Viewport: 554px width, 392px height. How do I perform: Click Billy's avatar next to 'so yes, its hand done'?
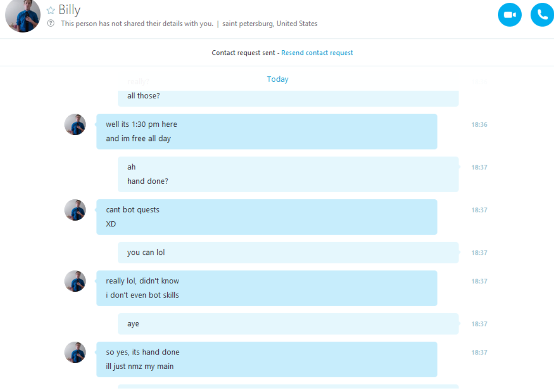tap(75, 352)
